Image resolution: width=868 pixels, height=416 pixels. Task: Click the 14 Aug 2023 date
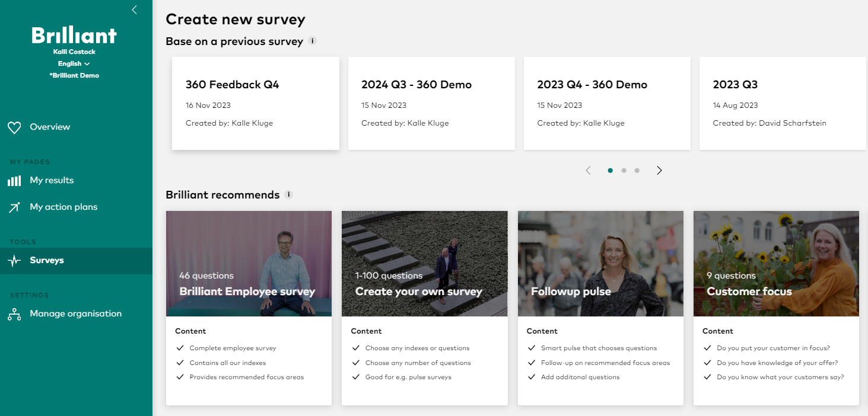736,105
